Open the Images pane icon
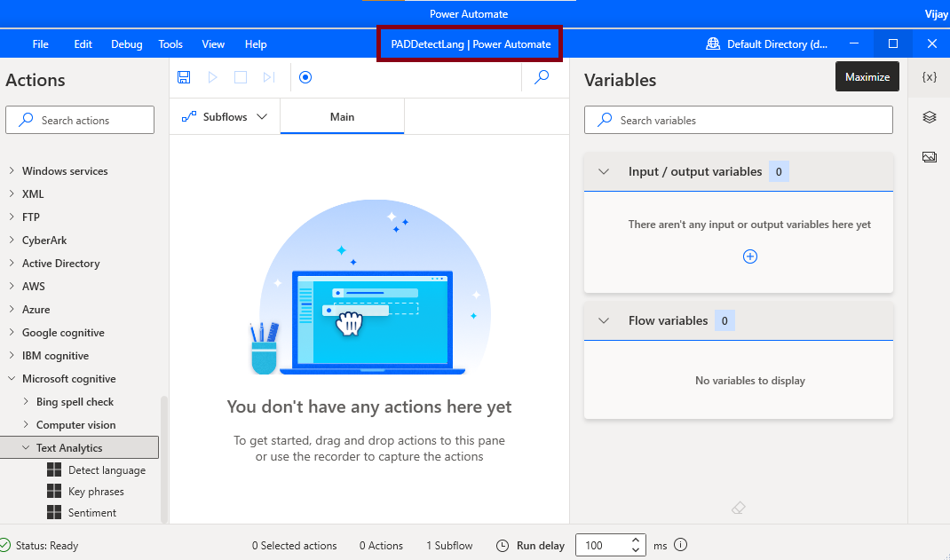The image size is (950, 560). tap(929, 156)
